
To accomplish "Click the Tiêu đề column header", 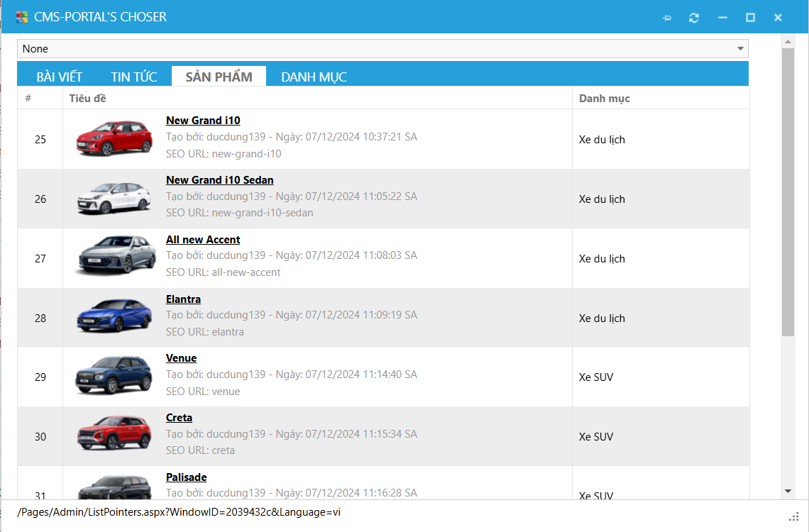I will (87, 98).
